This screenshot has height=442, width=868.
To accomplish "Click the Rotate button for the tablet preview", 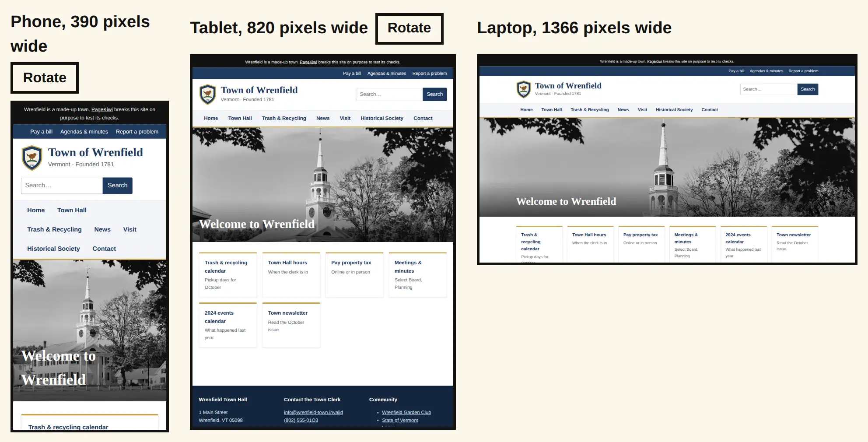I will [x=409, y=28].
